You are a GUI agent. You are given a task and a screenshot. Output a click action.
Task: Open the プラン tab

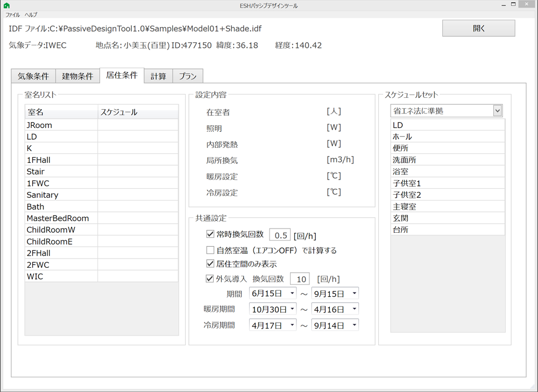(187, 76)
